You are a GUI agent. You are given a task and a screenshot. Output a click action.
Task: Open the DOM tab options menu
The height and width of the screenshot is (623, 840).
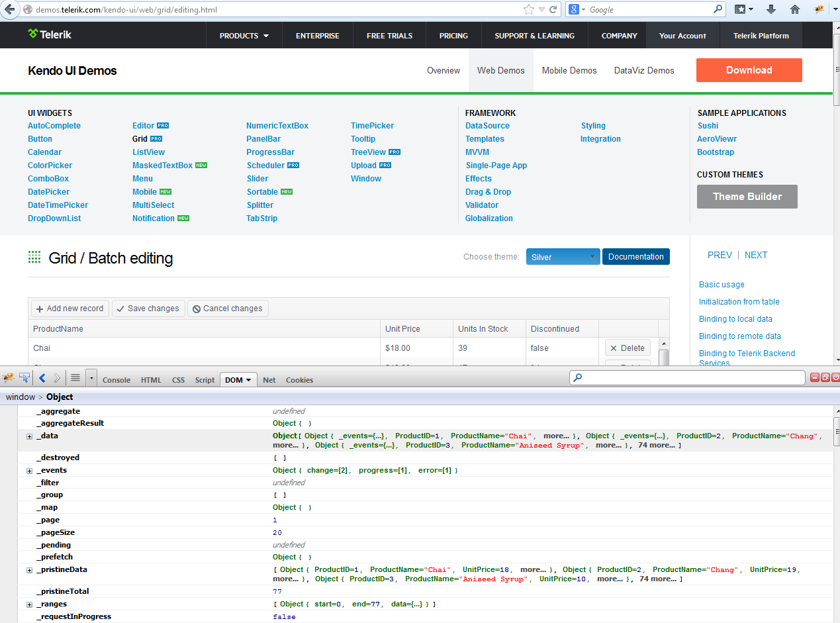(x=249, y=380)
